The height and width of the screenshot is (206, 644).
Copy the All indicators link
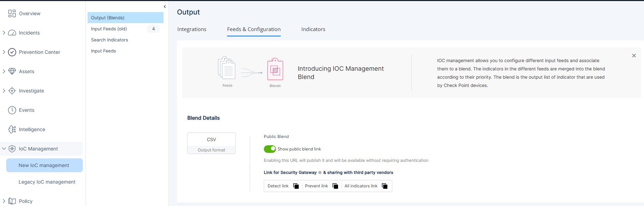(x=385, y=186)
